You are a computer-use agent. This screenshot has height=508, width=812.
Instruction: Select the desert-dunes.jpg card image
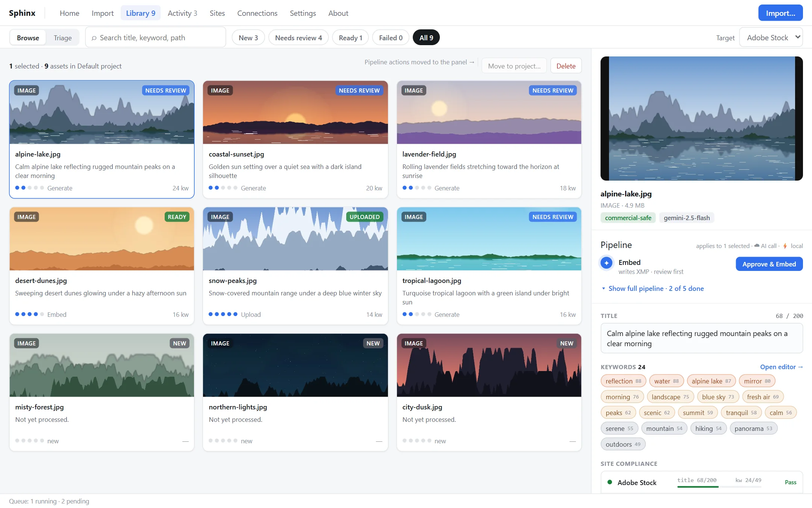102,239
